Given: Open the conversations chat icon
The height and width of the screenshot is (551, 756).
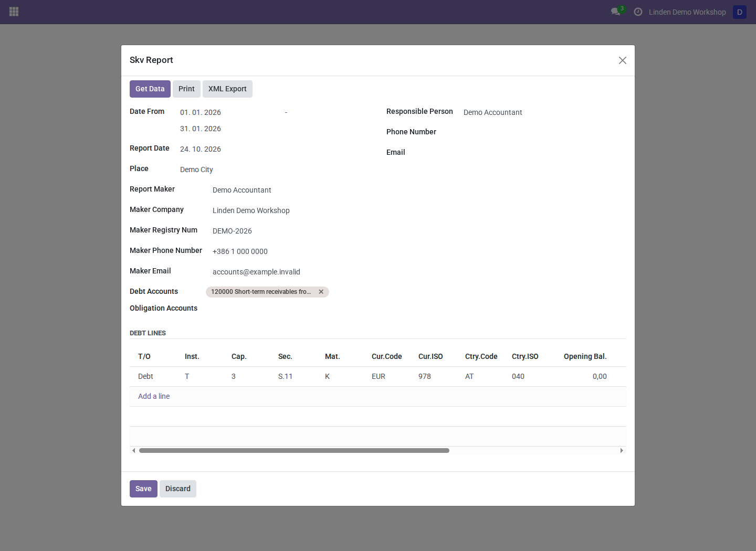Looking at the screenshot, I should click(x=616, y=12).
